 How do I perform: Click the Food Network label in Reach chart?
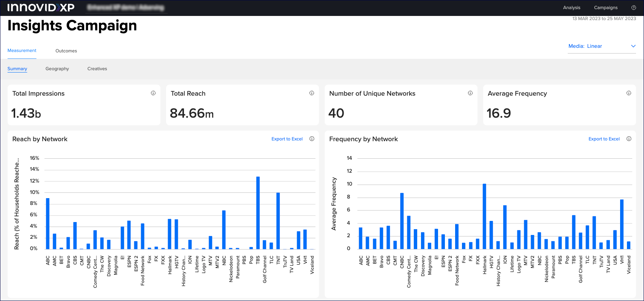(x=143, y=271)
